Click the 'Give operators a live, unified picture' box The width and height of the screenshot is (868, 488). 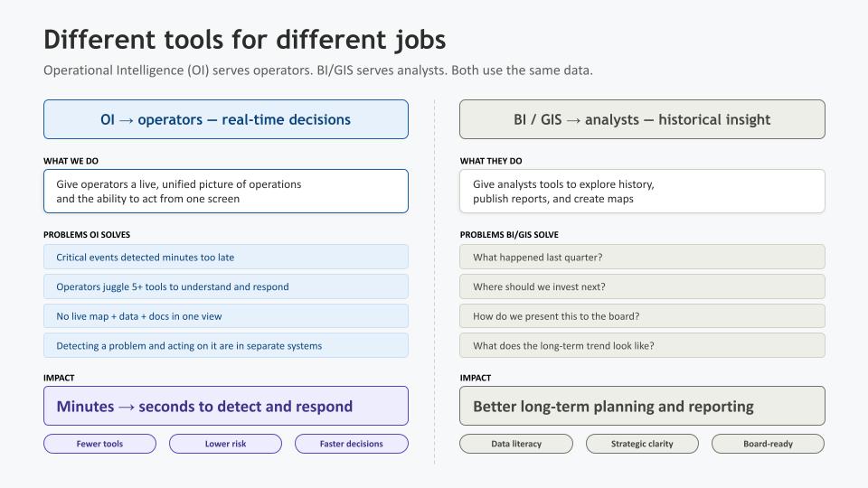coord(226,191)
